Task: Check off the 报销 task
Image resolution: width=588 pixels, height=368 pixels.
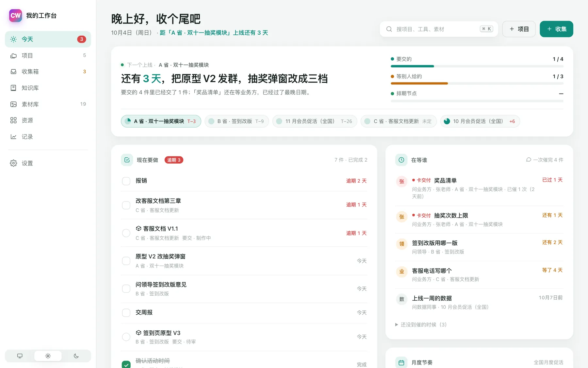Action: point(126,181)
